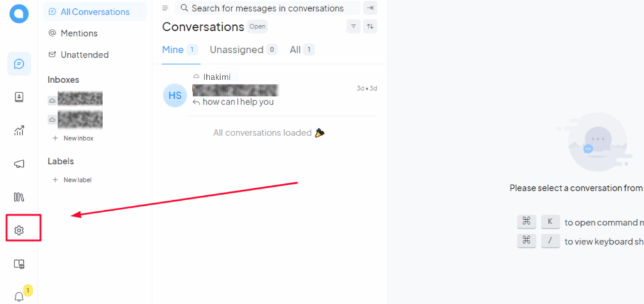This screenshot has height=304, width=644.
Task: Switch to the All conversations tab
Action: click(295, 50)
